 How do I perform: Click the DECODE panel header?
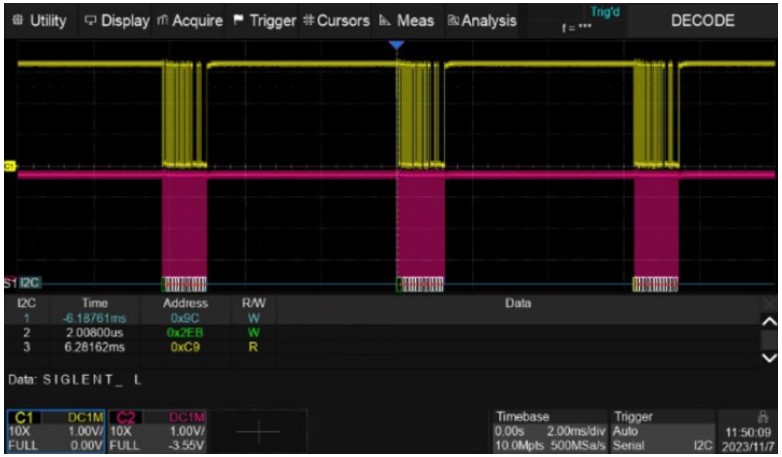(702, 20)
